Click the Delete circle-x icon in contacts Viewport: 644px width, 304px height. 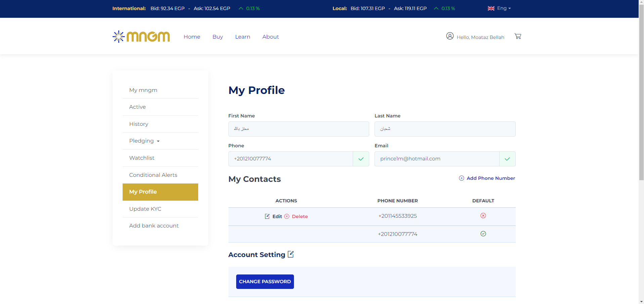coord(287,216)
